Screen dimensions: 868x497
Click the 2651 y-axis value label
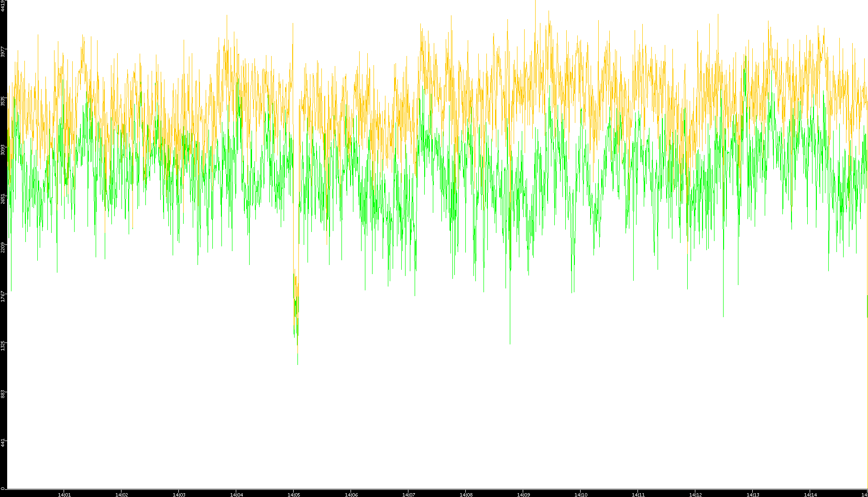(x=3, y=199)
